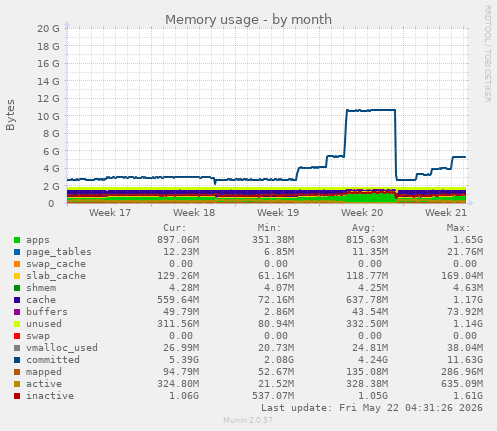Click the 'Memory usage - by month' title

(x=248, y=20)
